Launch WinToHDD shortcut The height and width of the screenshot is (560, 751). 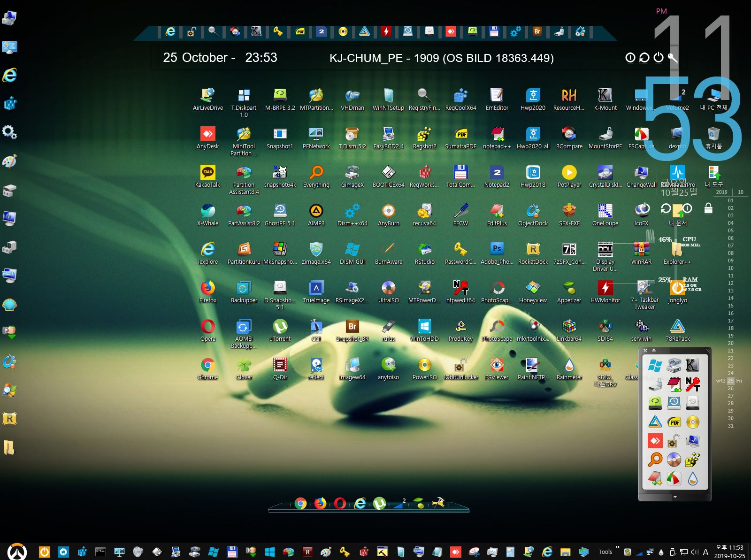pos(424,330)
